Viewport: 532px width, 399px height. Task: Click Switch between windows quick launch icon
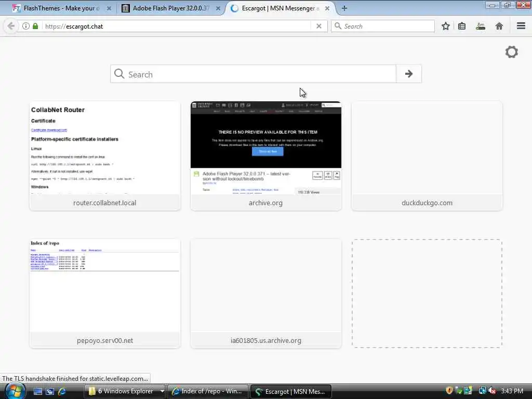50,391
